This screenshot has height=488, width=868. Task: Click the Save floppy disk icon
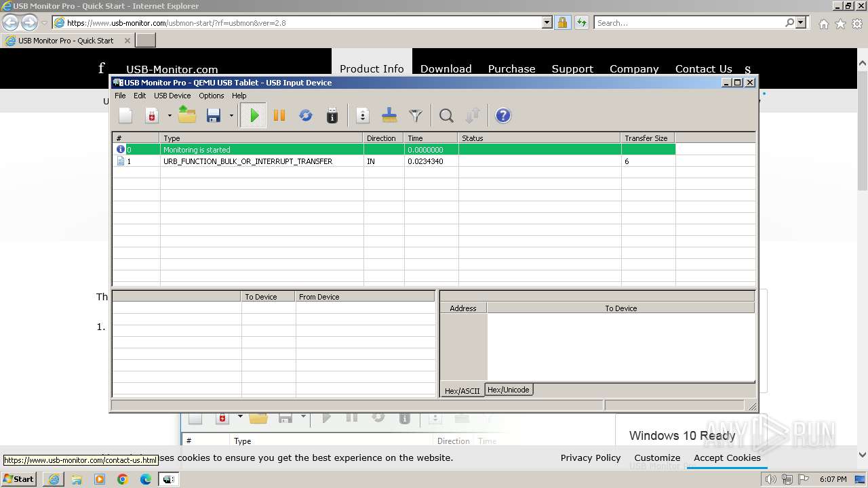(214, 116)
